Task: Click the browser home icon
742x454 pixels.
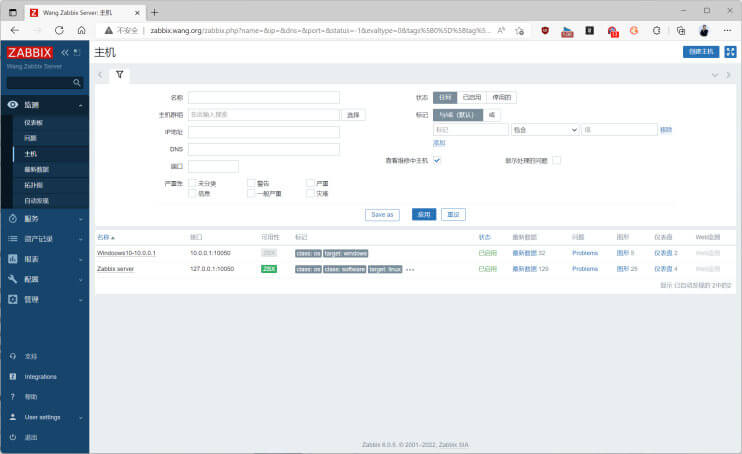Action: pos(81,30)
